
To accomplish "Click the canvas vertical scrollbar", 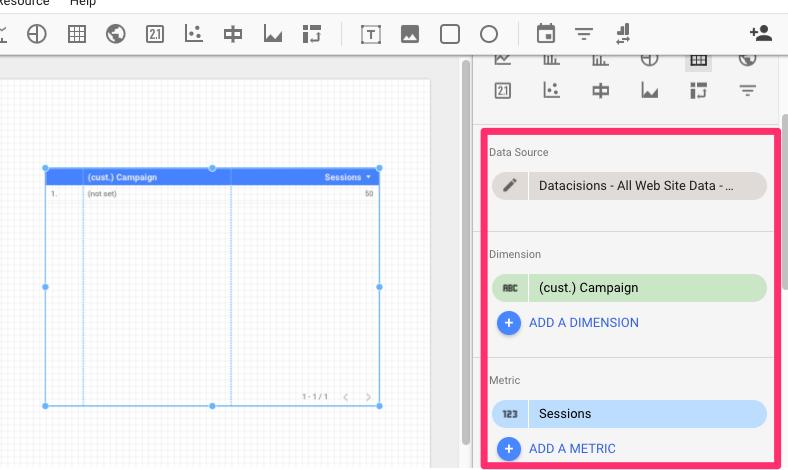I will point(466,251).
